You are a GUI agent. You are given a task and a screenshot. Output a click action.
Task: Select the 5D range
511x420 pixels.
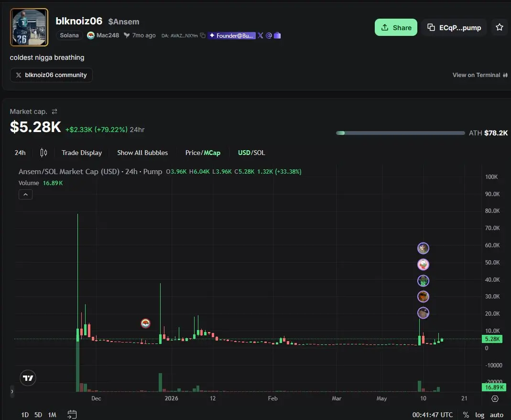pyautogui.click(x=38, y=415)
